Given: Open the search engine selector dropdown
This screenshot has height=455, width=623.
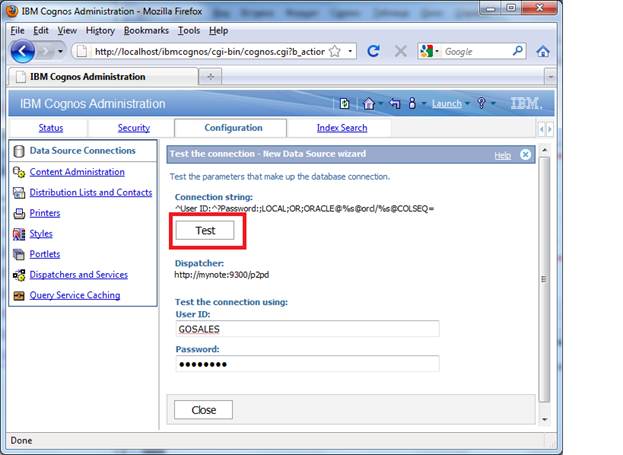Looking at the screenshot, I should coord(437,52).
